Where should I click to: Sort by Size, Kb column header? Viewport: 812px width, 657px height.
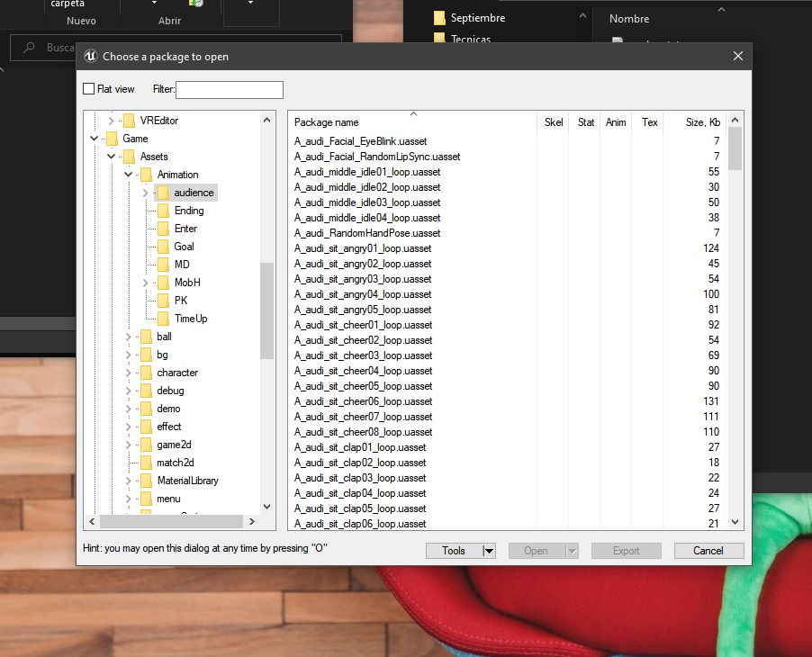pyautogui.click(x=702, y=122)
